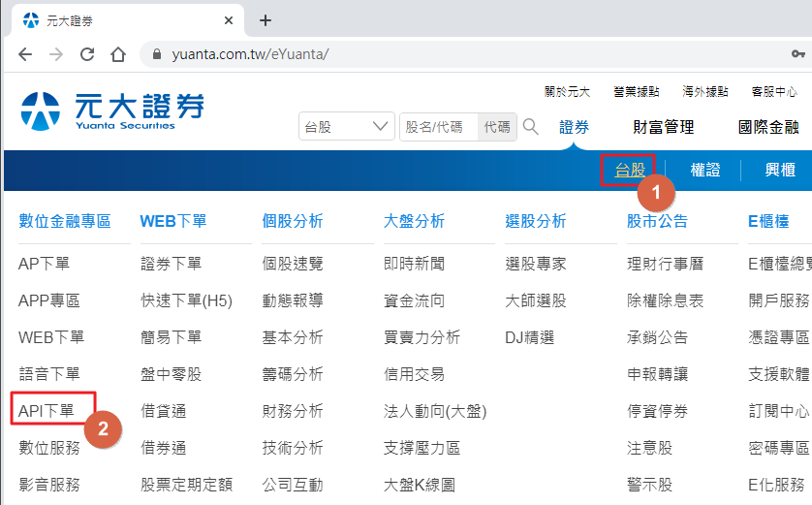Click the site lock icon in address bar

(x=157, y=54)
